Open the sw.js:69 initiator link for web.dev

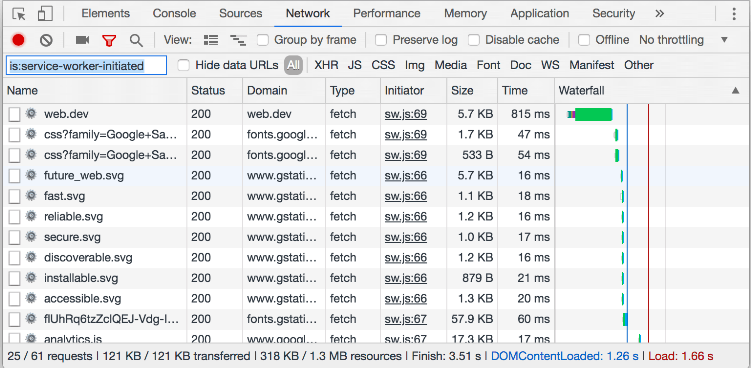pos(406,114)
